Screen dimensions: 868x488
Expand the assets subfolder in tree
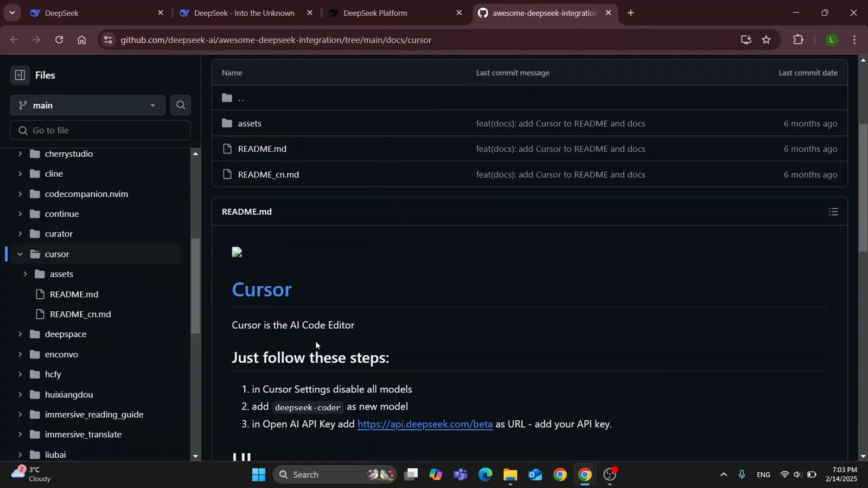pyautogui.click(x=25, y=274)
